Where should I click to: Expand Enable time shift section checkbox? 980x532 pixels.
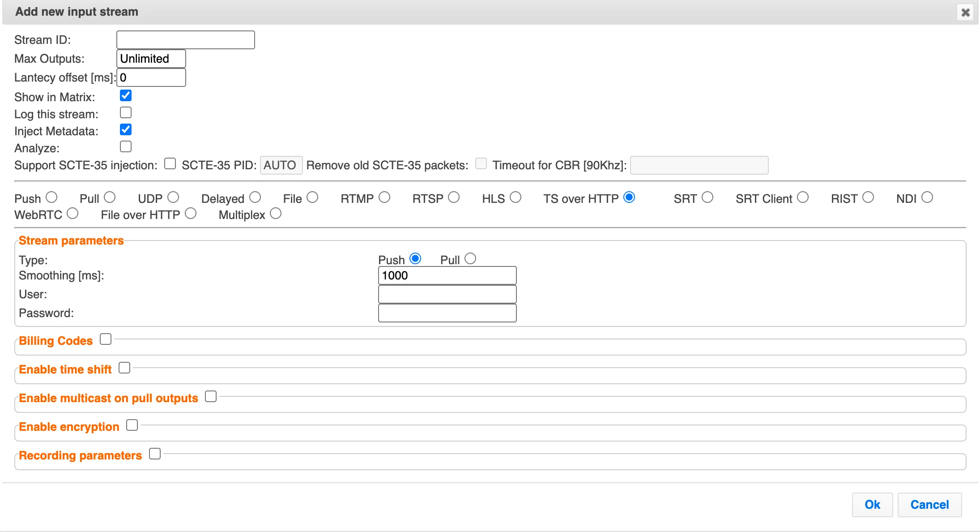(124, 368)
